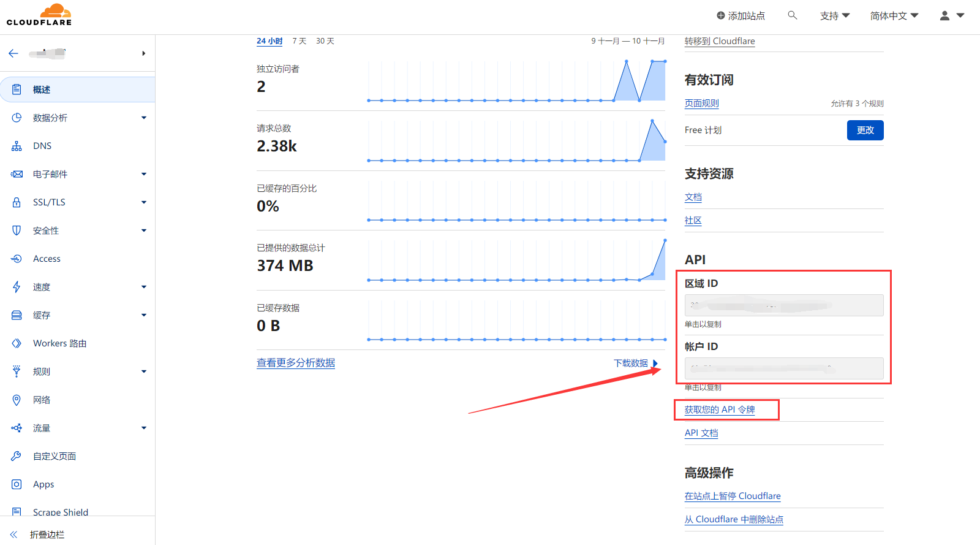
Task: Open the 获取您的 API 令牌 link
Action: (720, 410)
